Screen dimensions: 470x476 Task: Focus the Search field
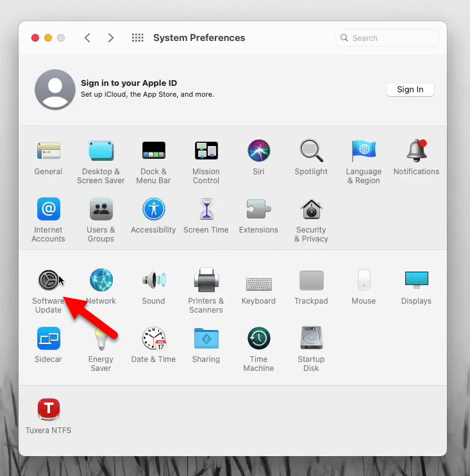point(387,38)
